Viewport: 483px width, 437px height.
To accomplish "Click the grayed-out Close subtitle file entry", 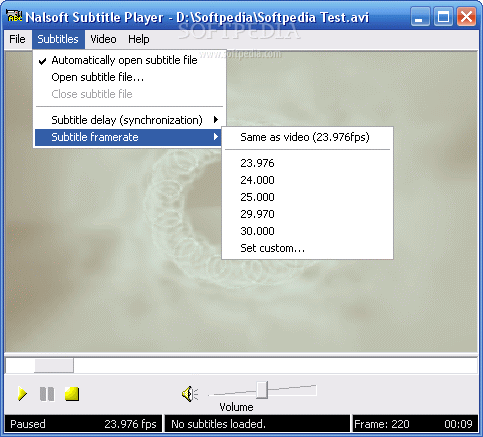I will pyautogui.click(x=129, y=94).
